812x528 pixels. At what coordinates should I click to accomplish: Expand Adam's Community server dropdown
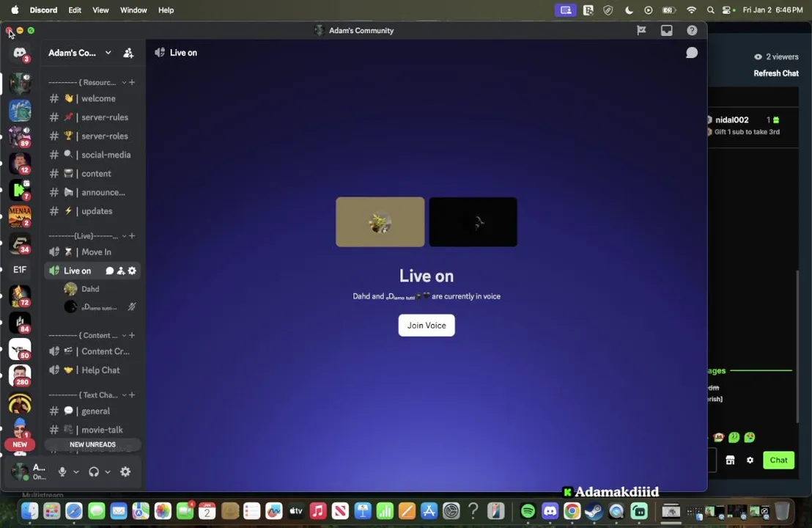point(108,52)
